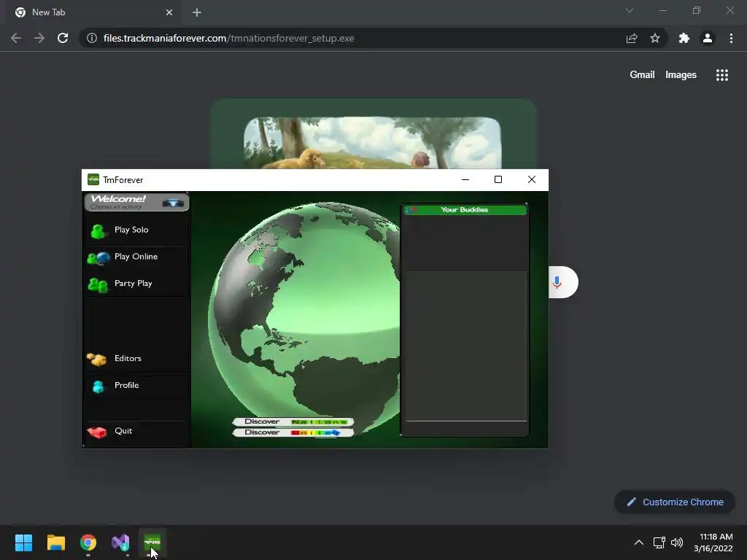Click the Chrome address bar URL
Viewport: 747px width, 560px height.
(x=228, y=38)
